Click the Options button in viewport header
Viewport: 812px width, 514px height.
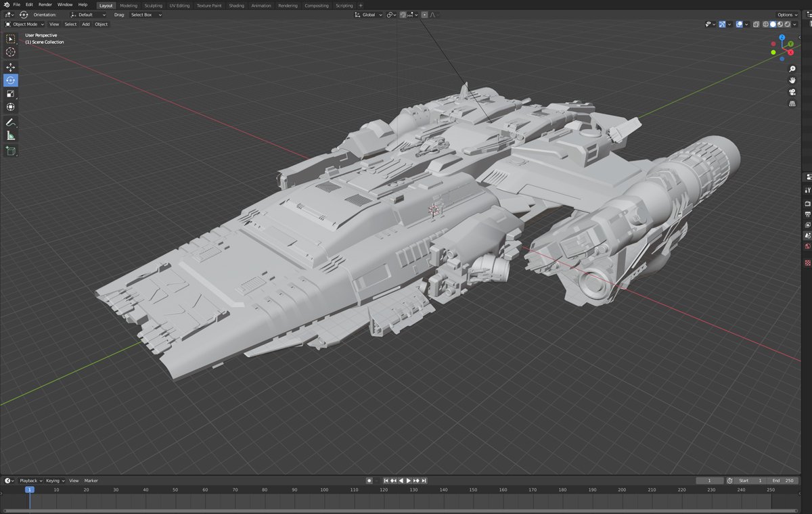tap(786, 15)
